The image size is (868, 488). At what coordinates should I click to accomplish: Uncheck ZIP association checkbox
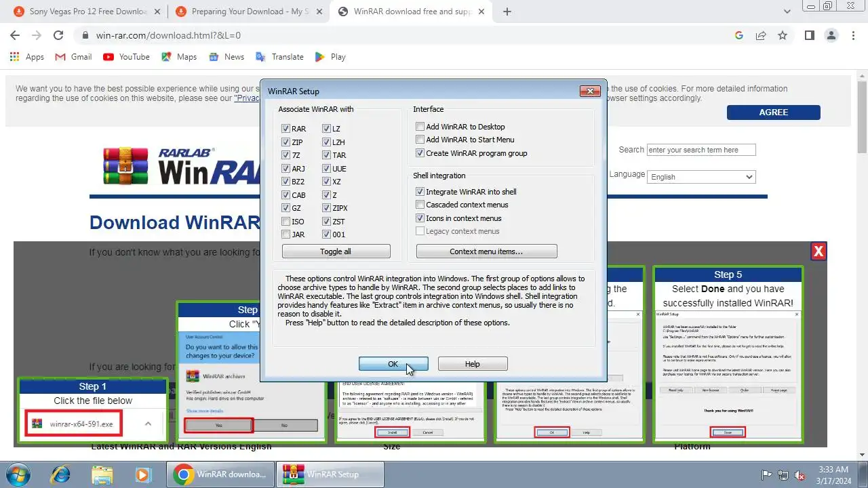(286, 142)
